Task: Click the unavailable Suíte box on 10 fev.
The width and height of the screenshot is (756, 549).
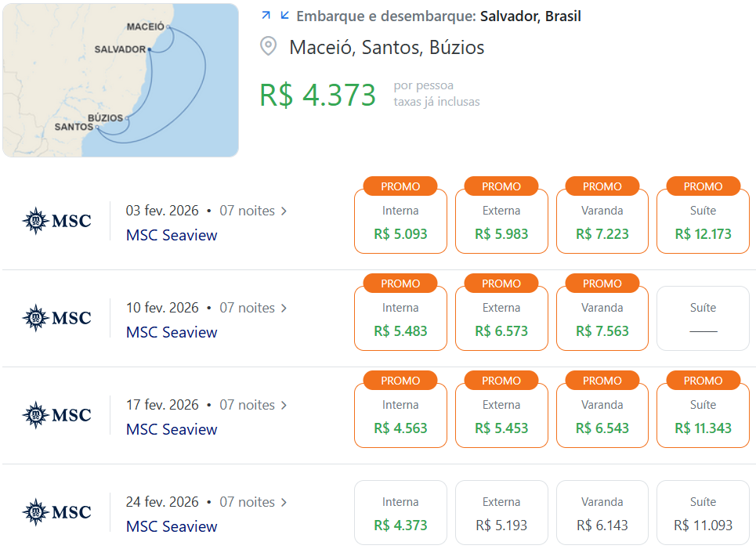Action: (703, 319)
